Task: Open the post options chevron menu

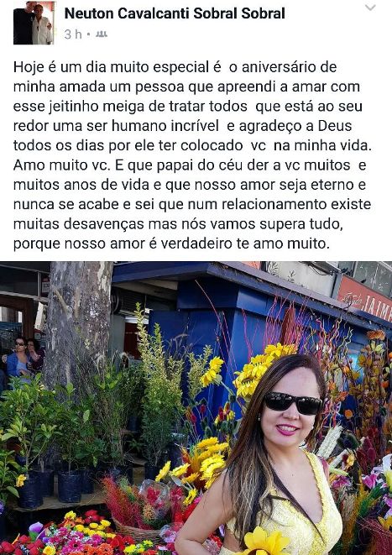Action: pos(370,8)
